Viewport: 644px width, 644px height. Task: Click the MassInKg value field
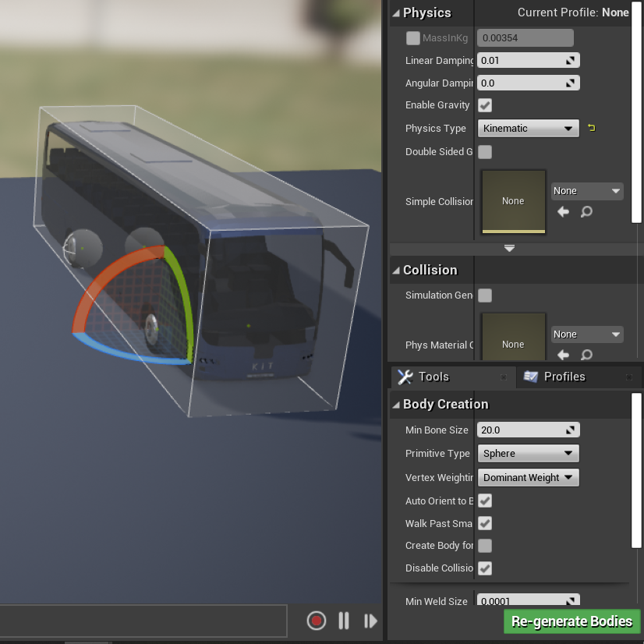(525, 37)
